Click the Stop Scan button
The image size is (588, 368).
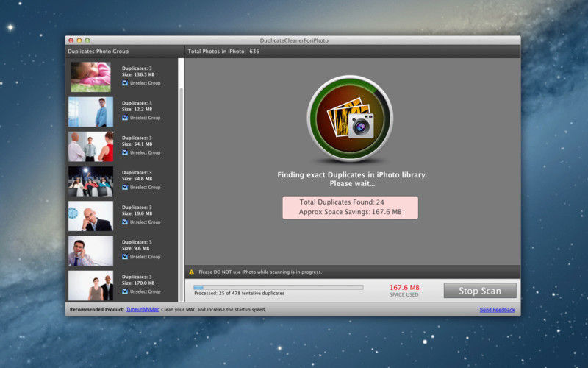point(480,291)
